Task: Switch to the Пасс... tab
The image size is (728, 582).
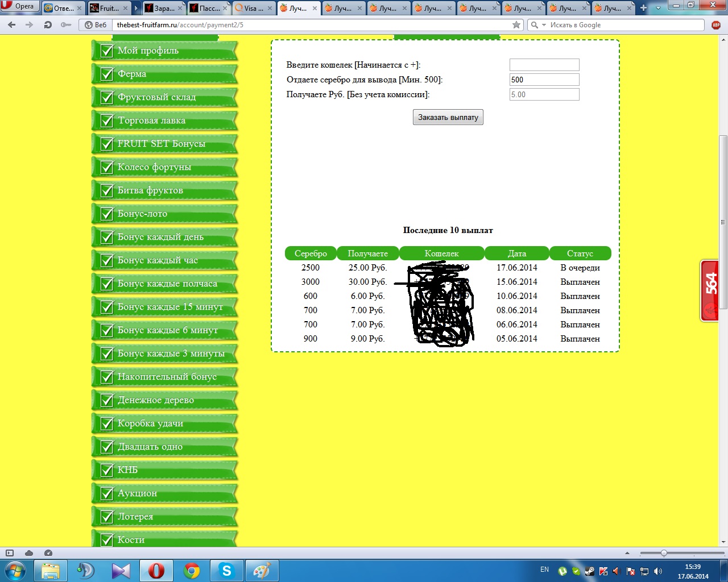Action: tap(209, 8)
